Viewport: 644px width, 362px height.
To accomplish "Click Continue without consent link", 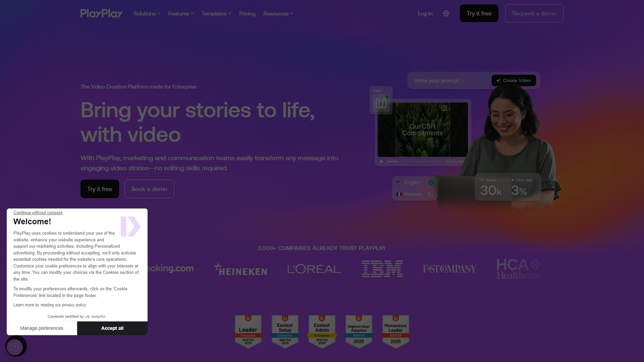I will tap(38, 213).
